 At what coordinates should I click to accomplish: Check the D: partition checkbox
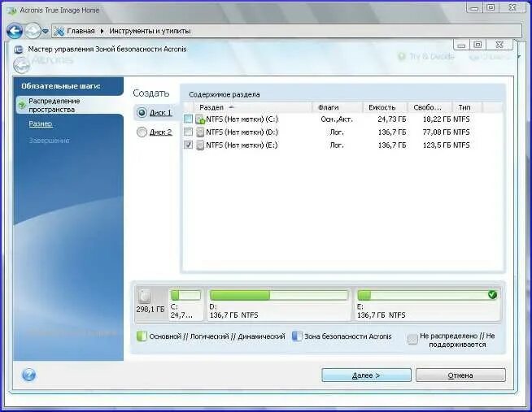pos(188,132)
